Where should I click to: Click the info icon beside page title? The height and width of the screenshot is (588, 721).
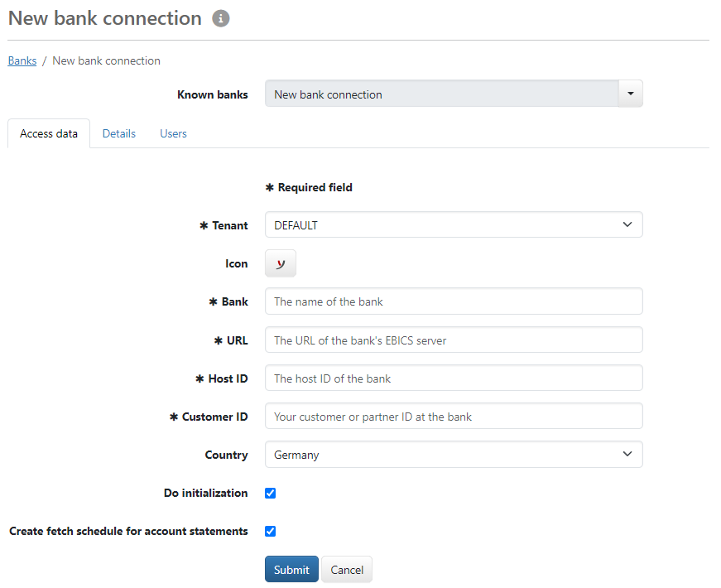click(220, 18)
